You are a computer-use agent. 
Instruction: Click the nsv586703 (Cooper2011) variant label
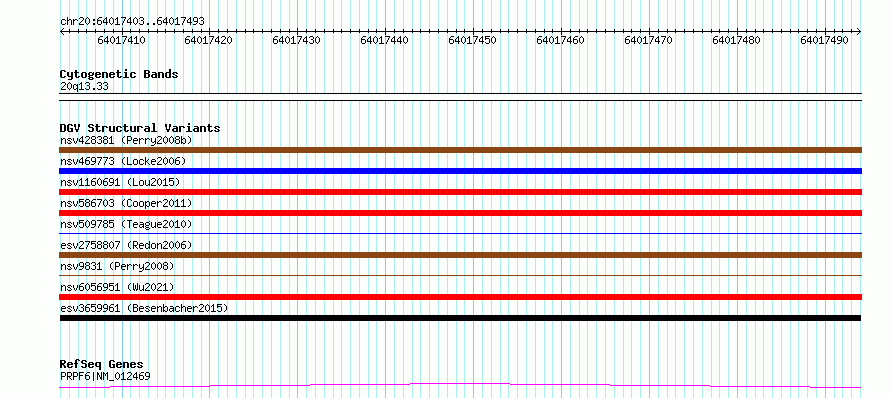pyautogui.click(x=126, y=203)
